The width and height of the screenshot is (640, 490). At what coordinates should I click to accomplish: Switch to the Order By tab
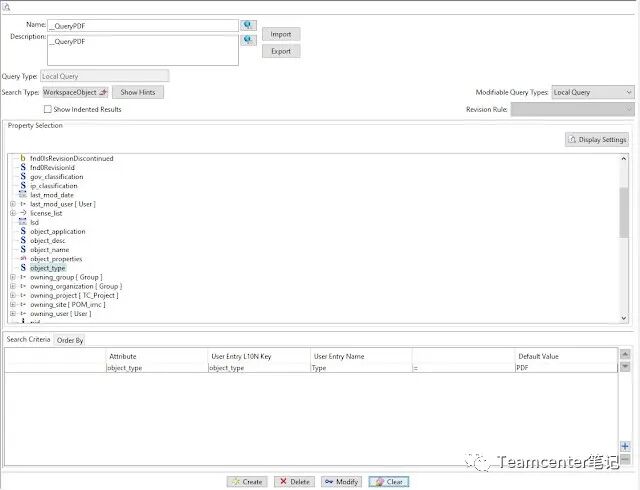[70, 340]
